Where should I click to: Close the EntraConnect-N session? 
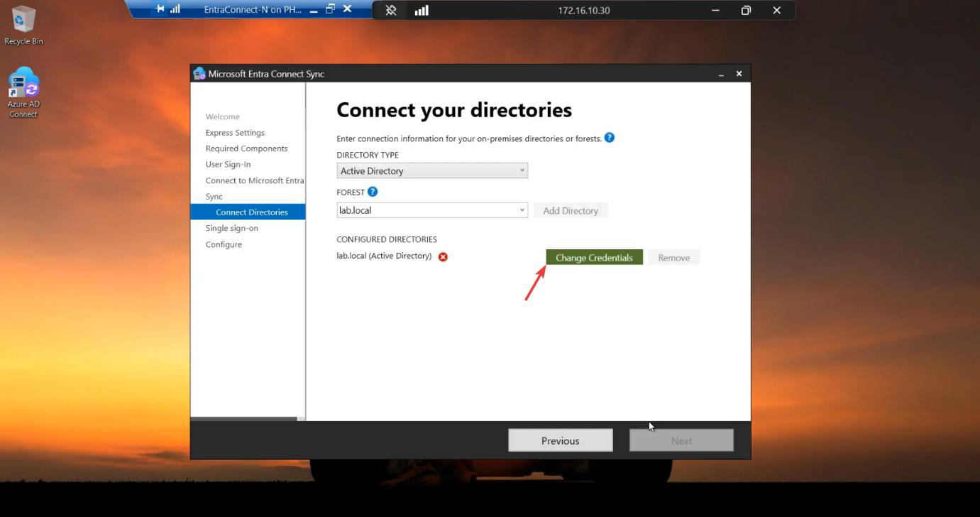click(x=347, y=9)
